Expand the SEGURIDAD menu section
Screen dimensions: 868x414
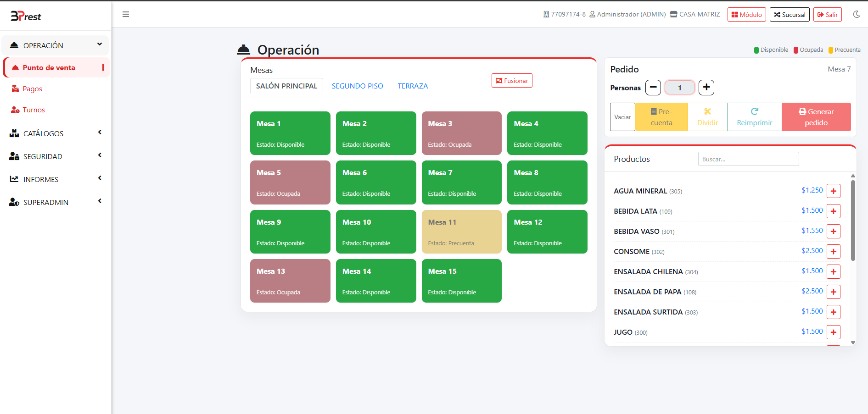[55, 156]
